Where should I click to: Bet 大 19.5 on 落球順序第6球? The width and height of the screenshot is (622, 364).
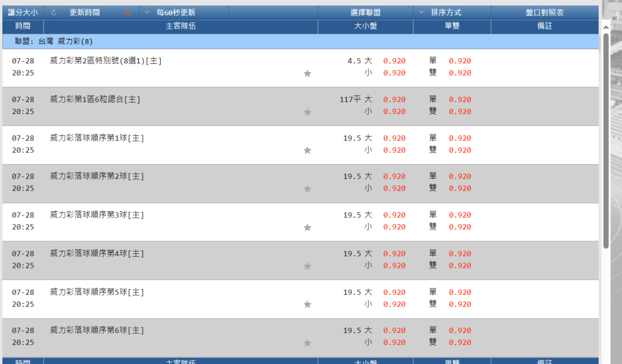point(395,330)
